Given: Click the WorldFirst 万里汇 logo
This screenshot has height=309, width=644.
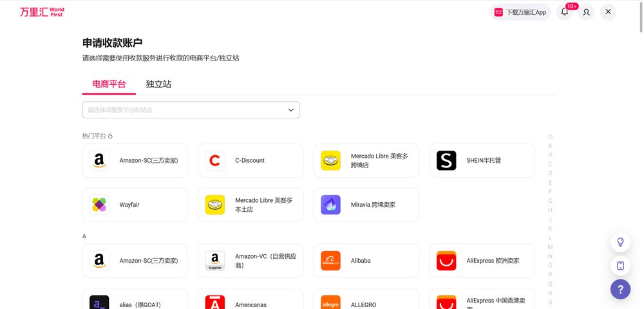Looking at the screenshot, I should coord(42,12).
